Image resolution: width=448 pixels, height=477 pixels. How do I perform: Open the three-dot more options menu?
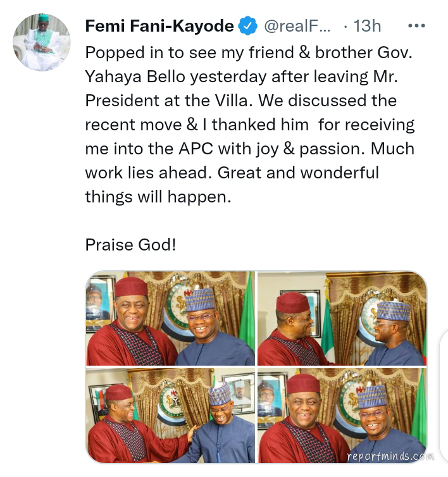[x=416, y=26]
